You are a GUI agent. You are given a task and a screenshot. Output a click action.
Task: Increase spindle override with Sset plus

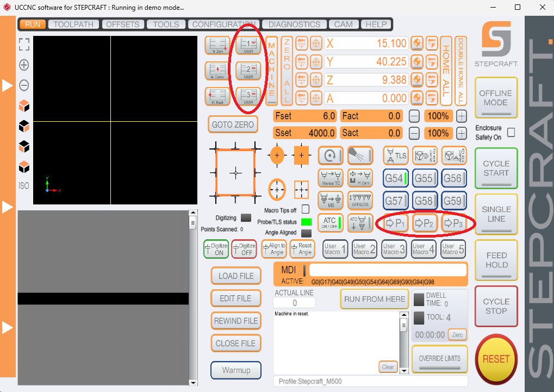pyautogui.click(x=461, y=133)
